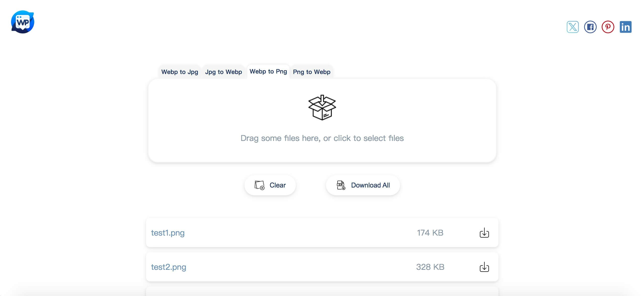
Task: Open the test2.png file name link
Action: 168,267
